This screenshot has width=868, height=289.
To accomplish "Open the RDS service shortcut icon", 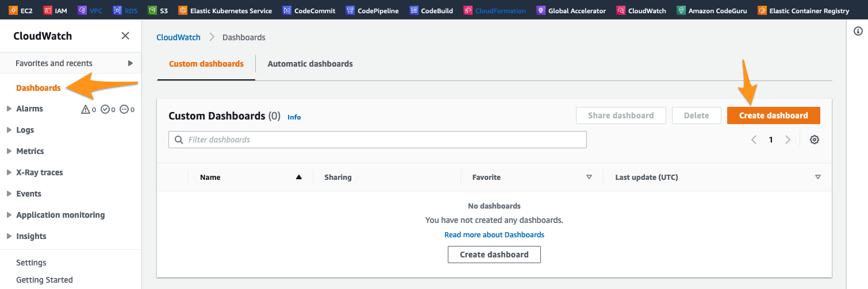I will click(117, 10).
